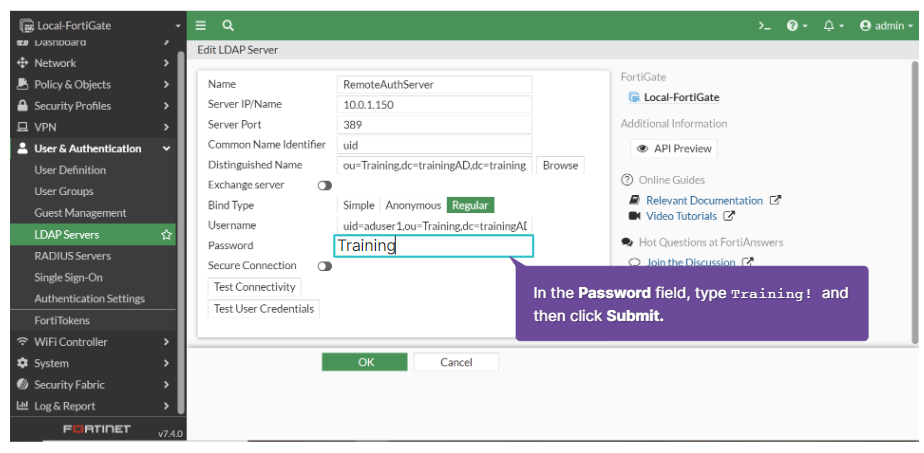The height and width of the screenshot is (453, 924).
Task: Click the Browse button
Action: pyautogui.click(x=560, y=165)
